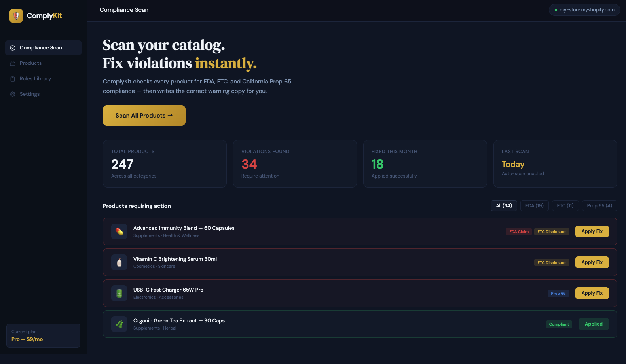Apply Fix for Advanced Immunity Blend
This screenshot has height=364, width=626.
coord(592,231)
